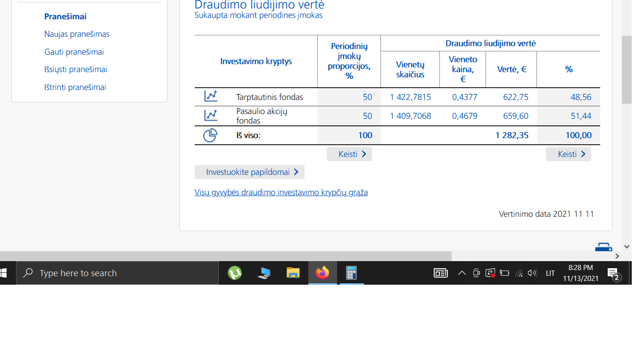Click Keisti button under the percentage column
The width and height of the screenshot is (644, 362).
569,154
